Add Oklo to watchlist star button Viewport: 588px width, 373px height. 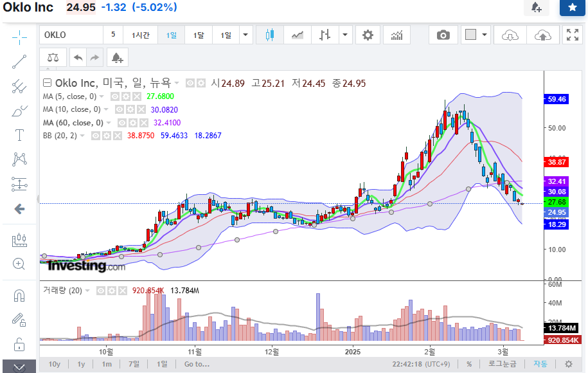tap(572, 8)
